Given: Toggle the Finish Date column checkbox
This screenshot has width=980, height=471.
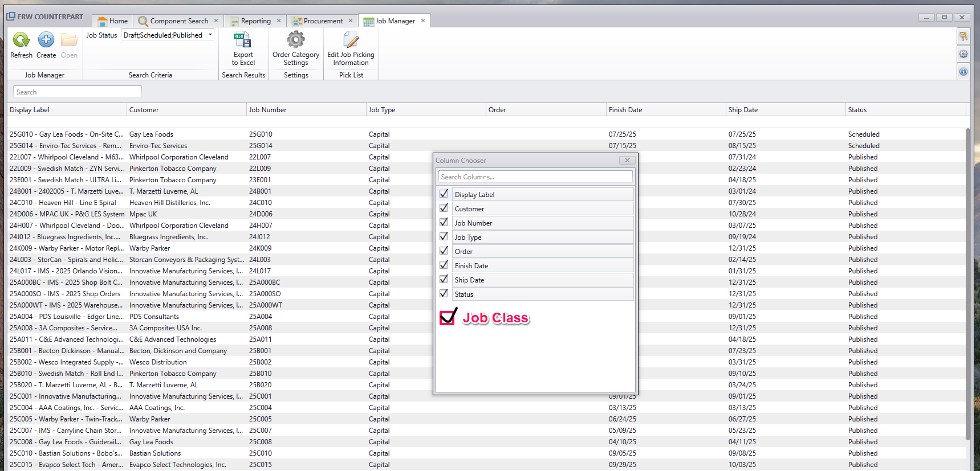Looking at the screenshot, I should coord(444,265).
